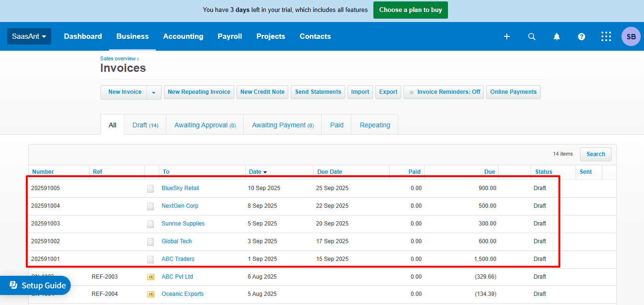Click Choose a plan to buy
This screenshot has width=644, height=305.
click(410, 10)
